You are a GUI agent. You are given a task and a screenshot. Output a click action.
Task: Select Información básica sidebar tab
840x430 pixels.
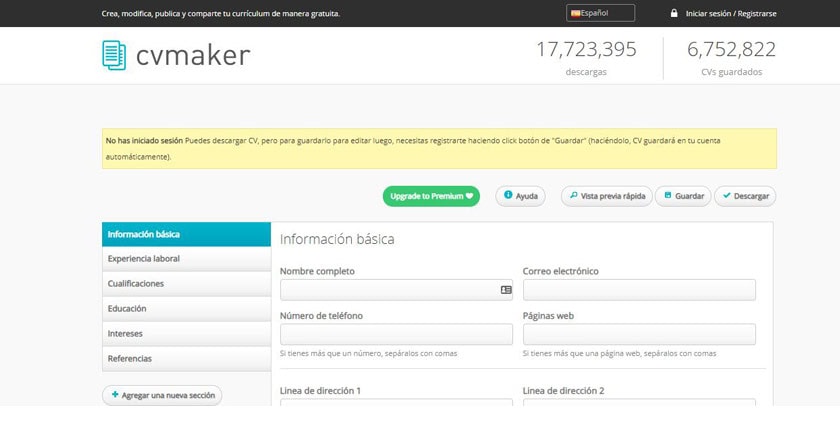point(186,235)
